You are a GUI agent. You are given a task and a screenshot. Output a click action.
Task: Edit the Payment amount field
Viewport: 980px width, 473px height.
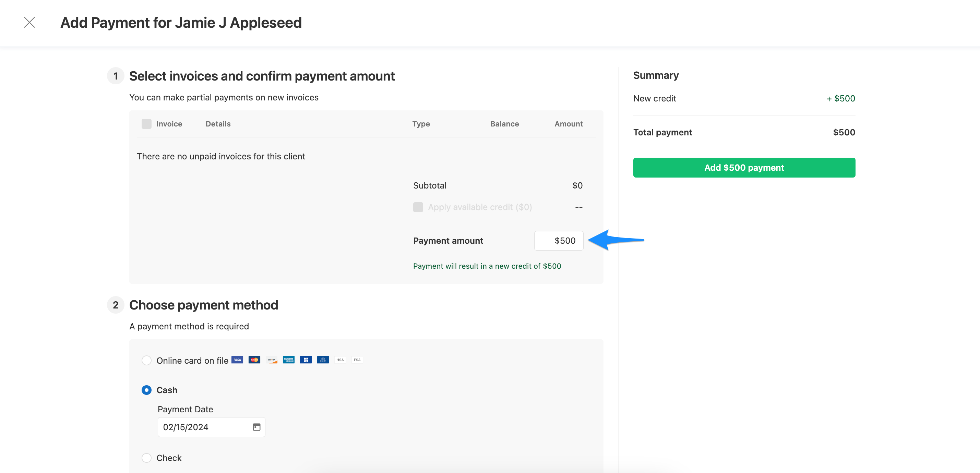click(559, 241)
